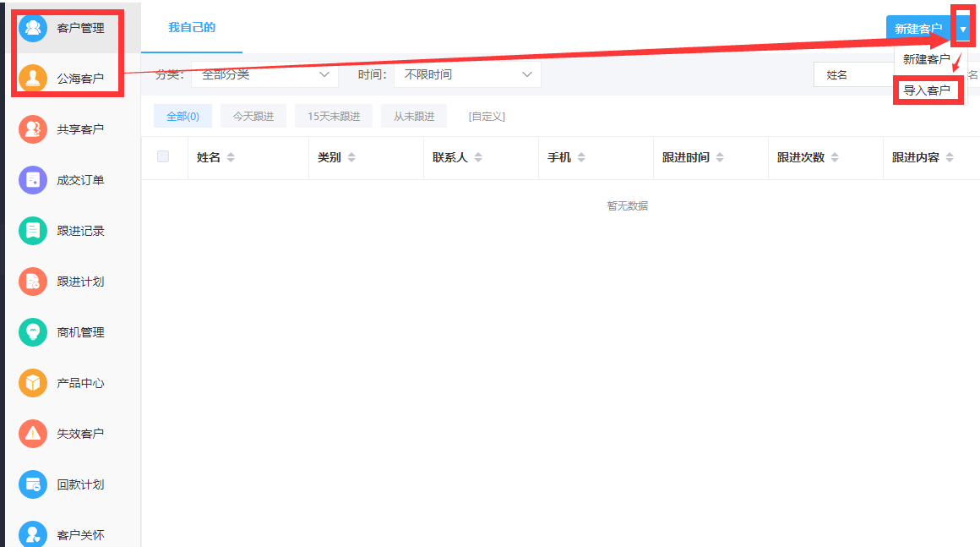Go to 公海客户 menu label
Viewport: 980px width, 547px height.
[80, 79]
